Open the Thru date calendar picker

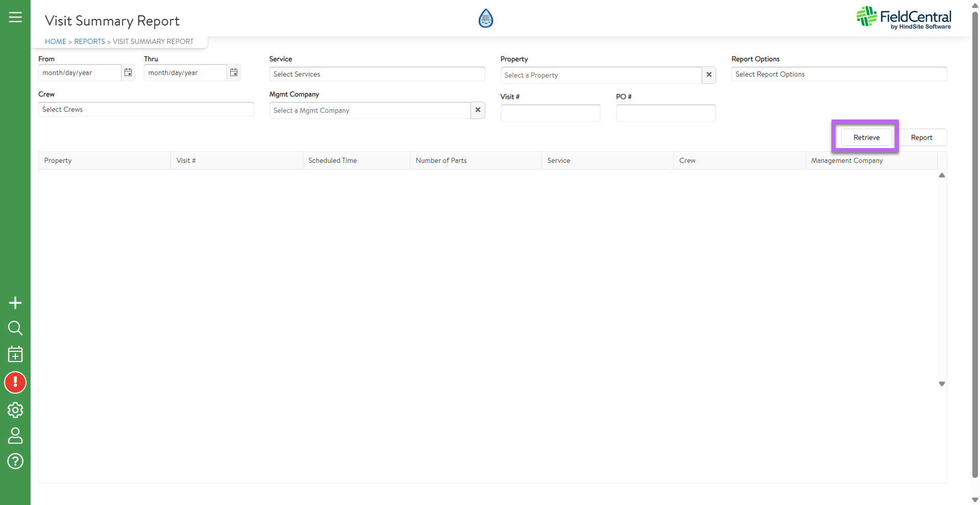click(234, 73)
